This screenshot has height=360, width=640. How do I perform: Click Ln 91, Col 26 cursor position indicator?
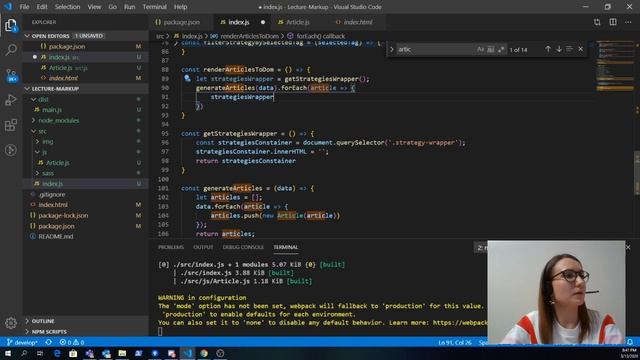455,342
